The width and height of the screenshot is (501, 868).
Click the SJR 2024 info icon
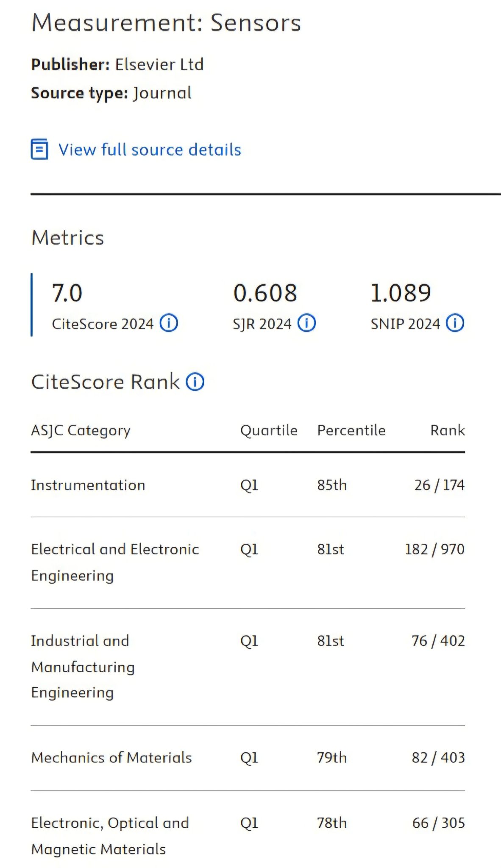coord(306,323)
